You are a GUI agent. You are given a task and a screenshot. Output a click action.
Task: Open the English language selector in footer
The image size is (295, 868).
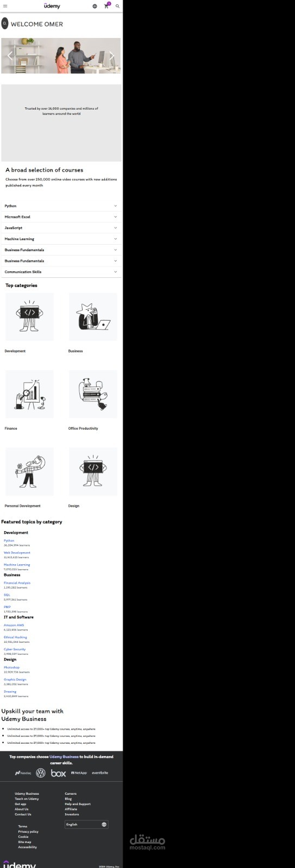(x=86, y=825)
